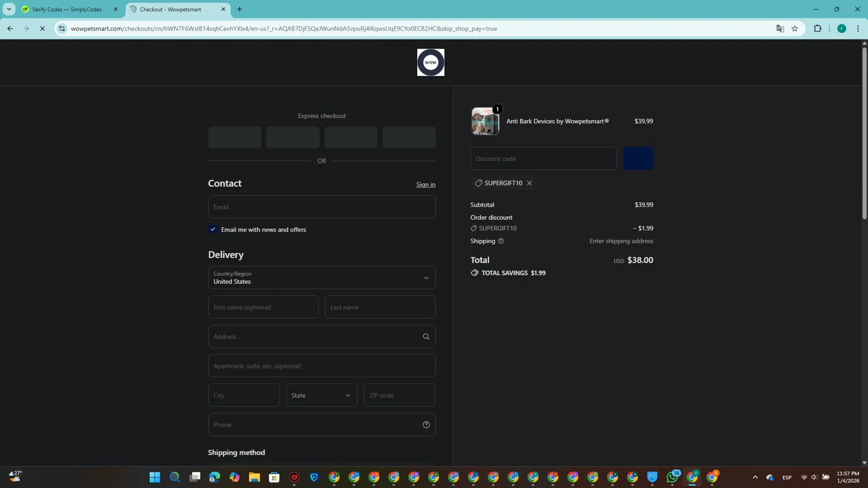This screenshot has height=488, width=868.
Task: Click the City field
Action: [244, 395]
